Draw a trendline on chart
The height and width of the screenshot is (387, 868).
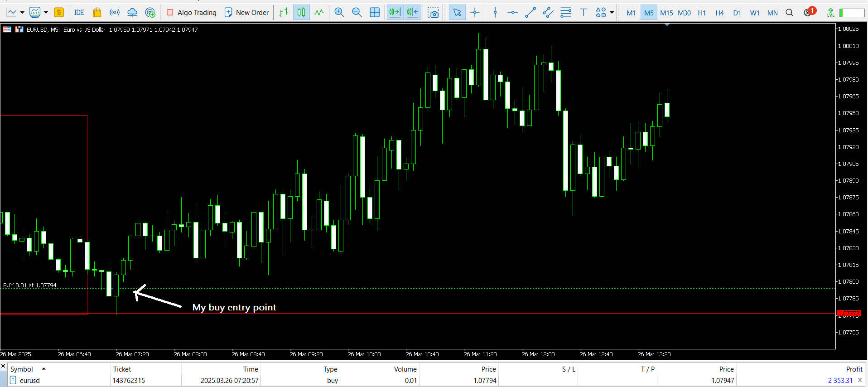pos(530,13)
